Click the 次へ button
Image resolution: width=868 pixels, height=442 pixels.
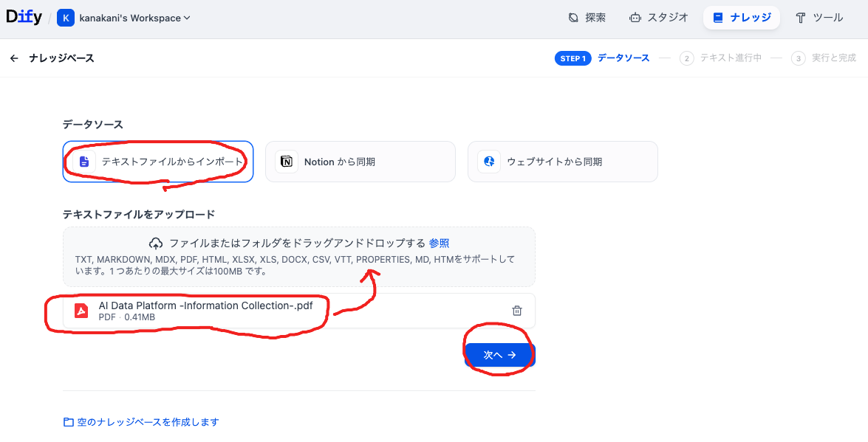(500, 355)
